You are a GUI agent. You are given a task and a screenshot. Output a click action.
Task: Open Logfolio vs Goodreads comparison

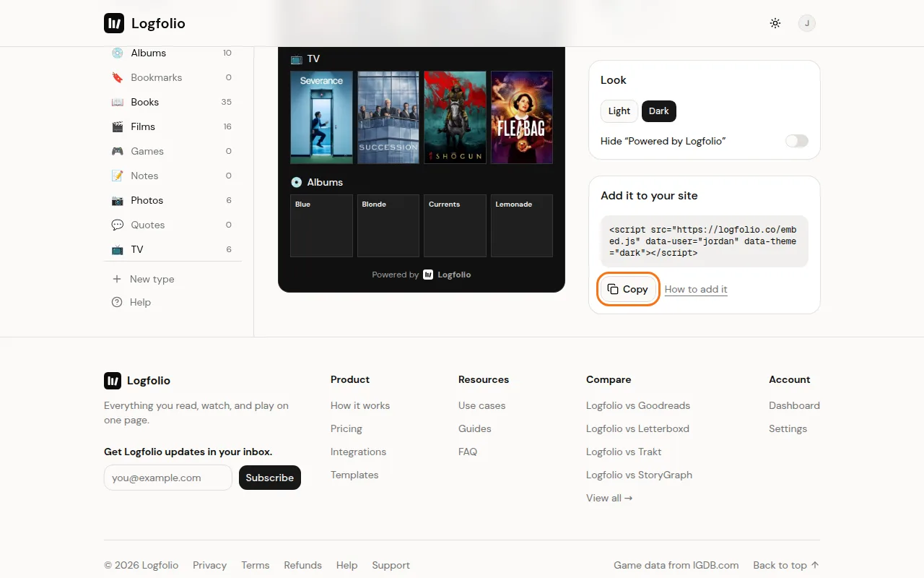638,405
